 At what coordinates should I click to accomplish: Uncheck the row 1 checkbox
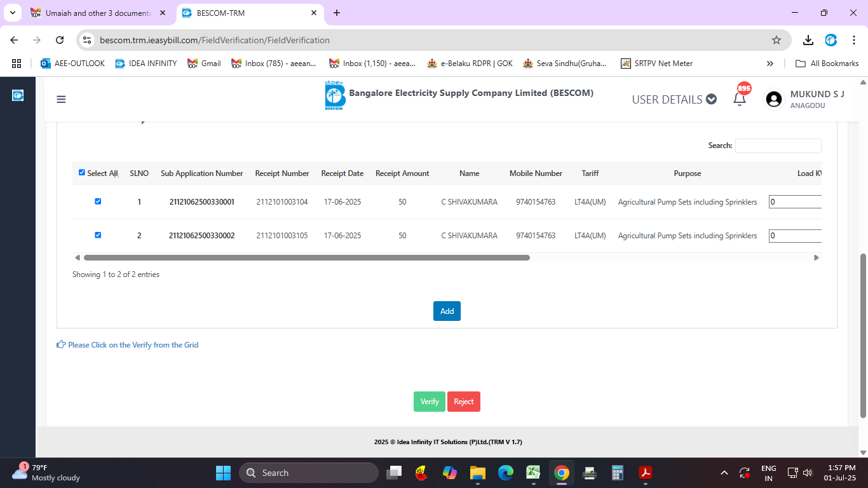98,201
